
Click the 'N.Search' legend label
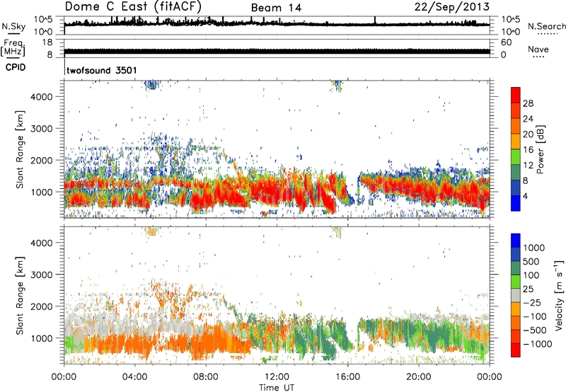[x=546, y=26]
